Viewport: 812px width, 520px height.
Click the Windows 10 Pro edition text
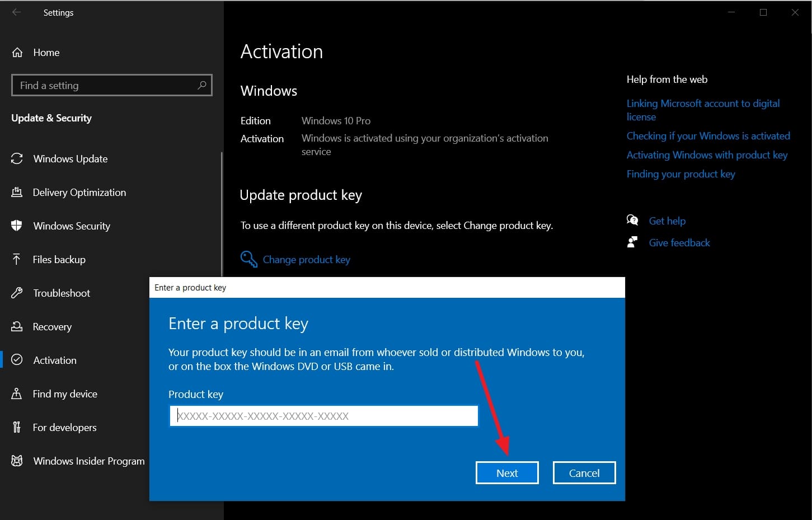336,121
